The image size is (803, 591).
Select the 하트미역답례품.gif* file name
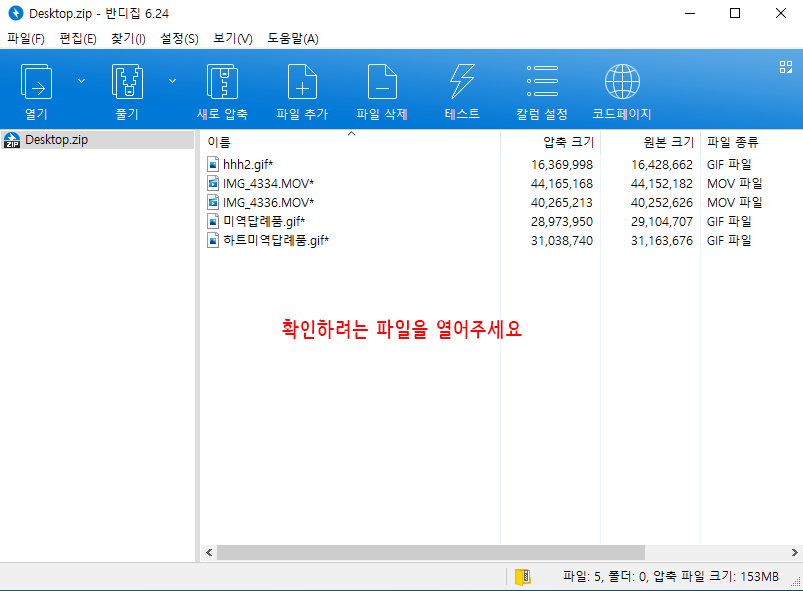pos(276,240)
